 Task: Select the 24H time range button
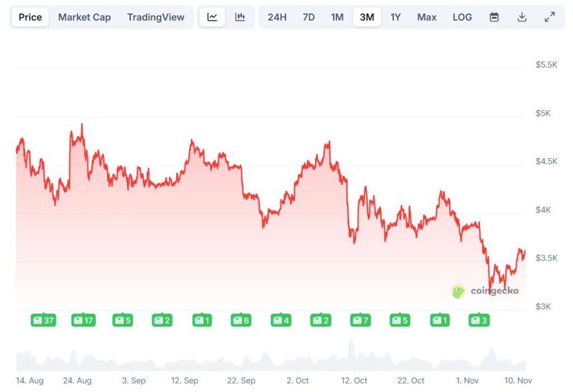coord(277,17)
